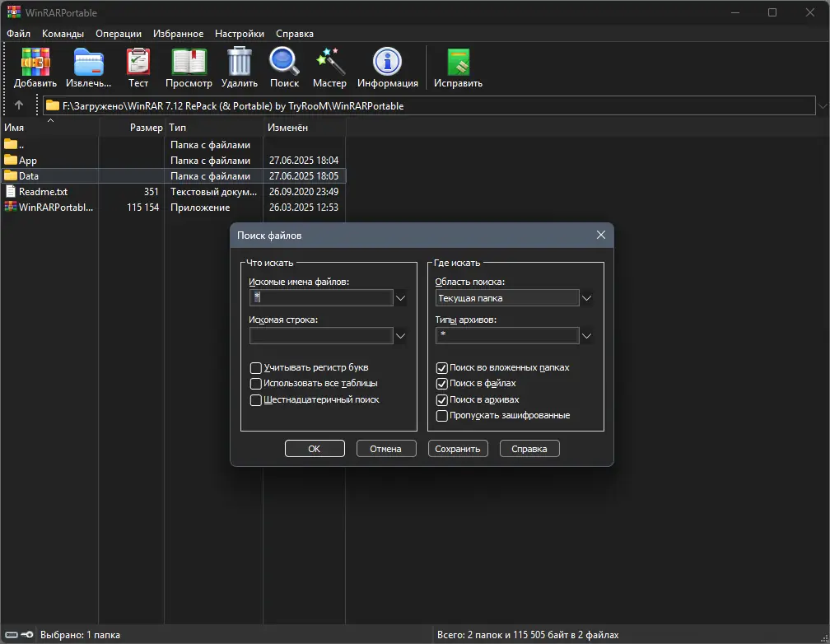The image size is (830, 644).
Task: Click the disk icon in status bar
Action: coord(12,634)
